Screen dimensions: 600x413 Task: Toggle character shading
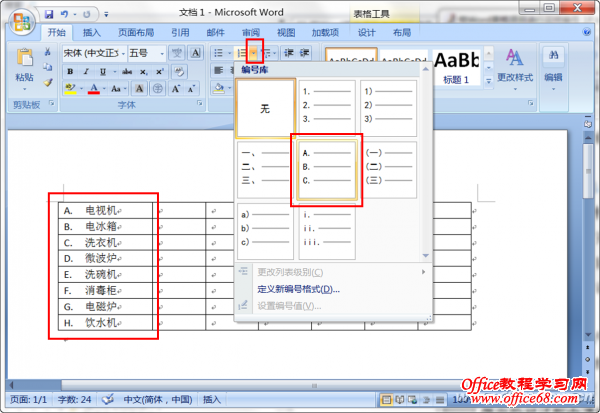pos(139,89)
